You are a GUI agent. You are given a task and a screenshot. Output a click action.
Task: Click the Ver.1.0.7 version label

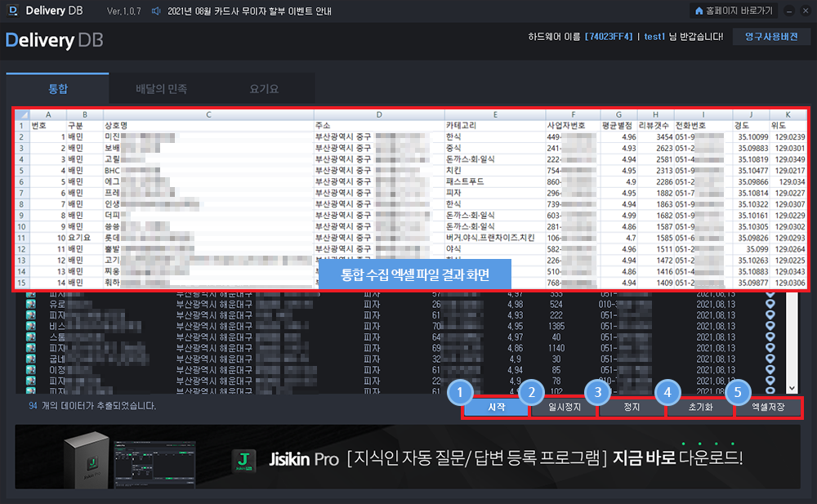123,11
